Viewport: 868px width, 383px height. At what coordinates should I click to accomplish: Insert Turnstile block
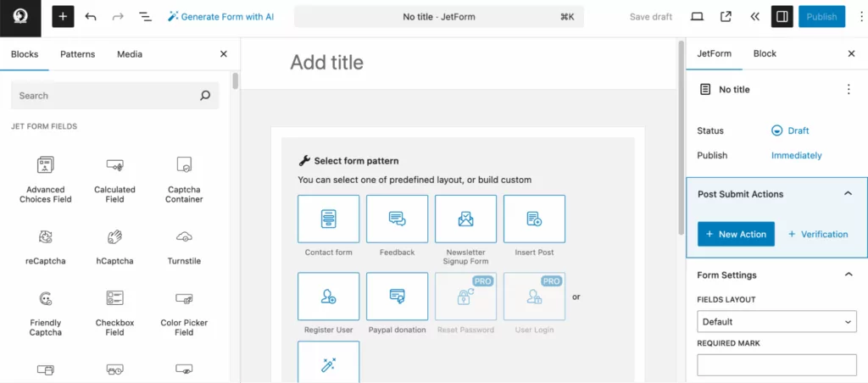(x=184, y=247)
